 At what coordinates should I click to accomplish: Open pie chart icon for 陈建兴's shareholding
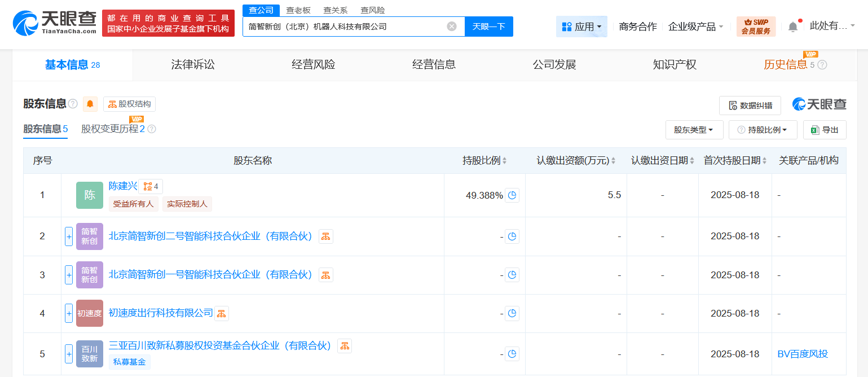[x=512, y=195]
